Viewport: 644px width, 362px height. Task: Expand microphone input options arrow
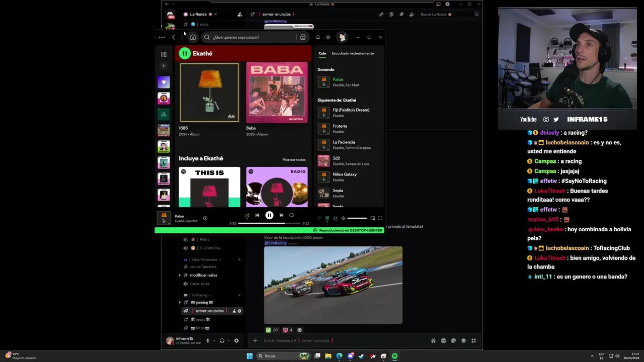[214, 340]
